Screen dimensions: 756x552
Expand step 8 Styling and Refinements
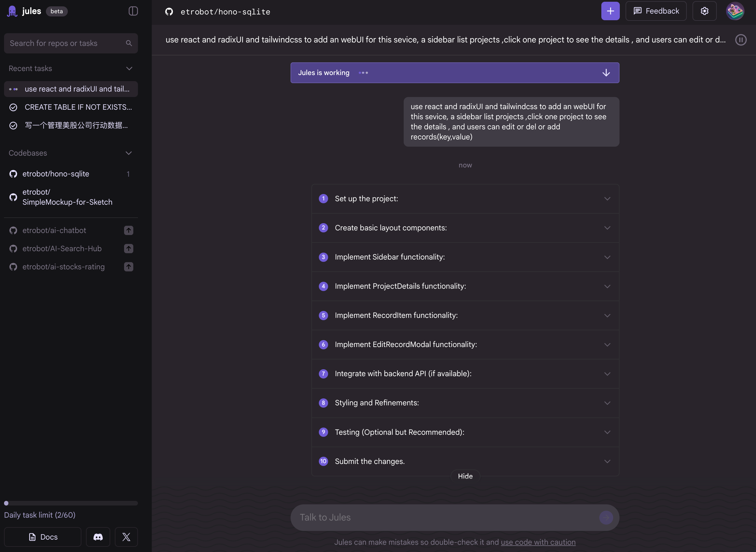tap(465, 403)
